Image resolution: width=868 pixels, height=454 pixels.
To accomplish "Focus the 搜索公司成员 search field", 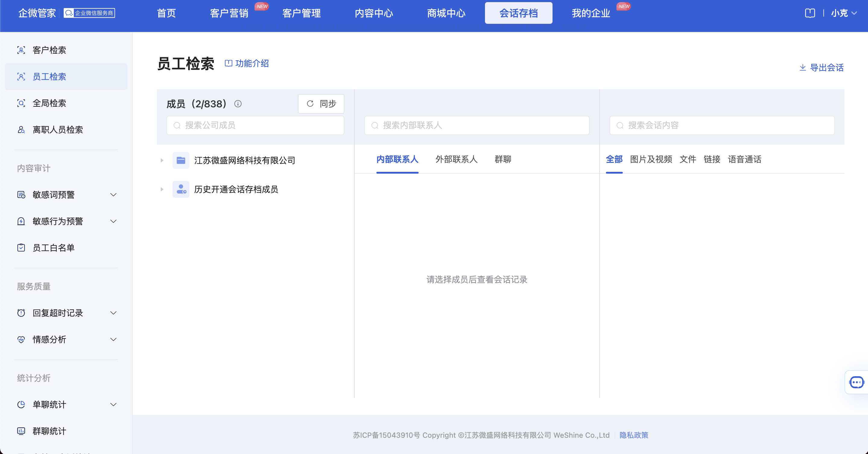I will 255,126.
